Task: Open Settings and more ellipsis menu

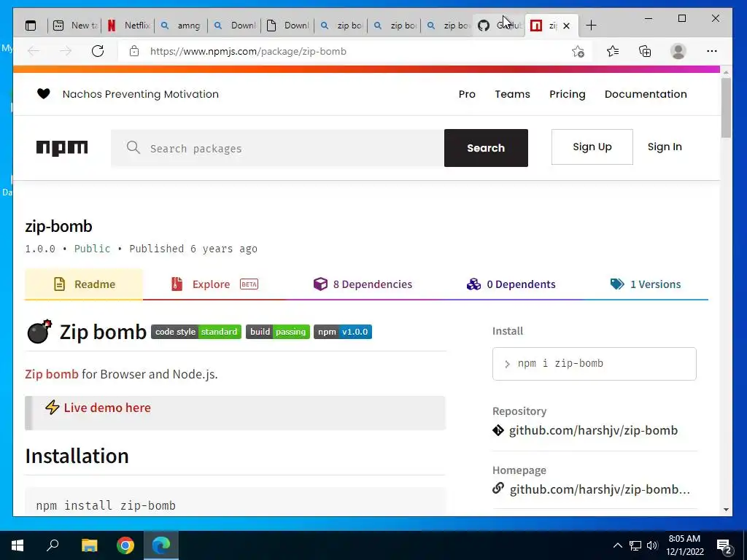Action: coord(712,51)
